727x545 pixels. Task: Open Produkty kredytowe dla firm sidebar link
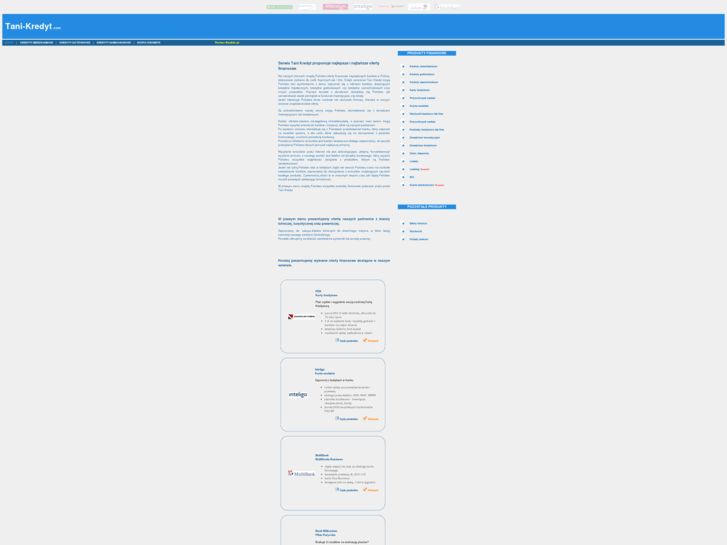coord(427,129)
